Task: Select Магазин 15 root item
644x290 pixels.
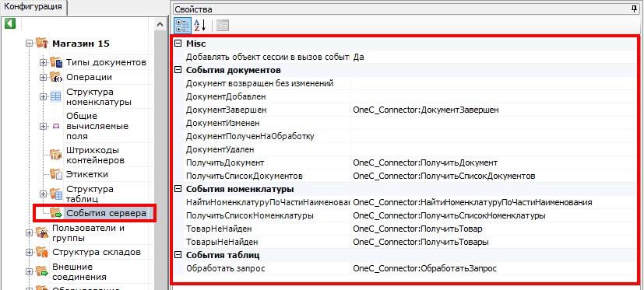Action: (81, 44)
